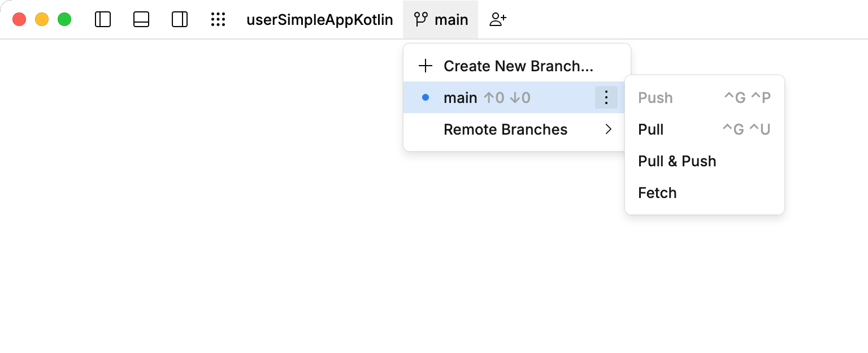Choose Fetch from the branch actions menu
This screenshot has width=868, height=353.
tap(657, 193)
